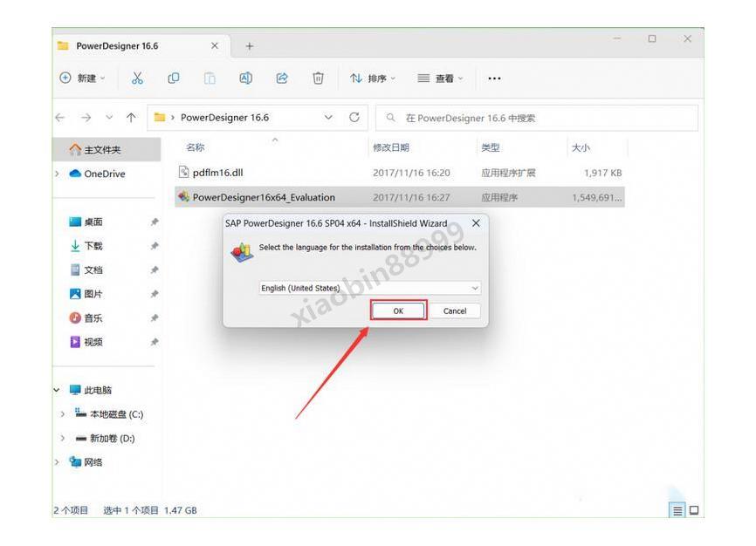Image resolution: width=756 pixels, height=546 pixels.
Task: Click the search box for PowerDesigner 16.6
Action: (537, 118)
